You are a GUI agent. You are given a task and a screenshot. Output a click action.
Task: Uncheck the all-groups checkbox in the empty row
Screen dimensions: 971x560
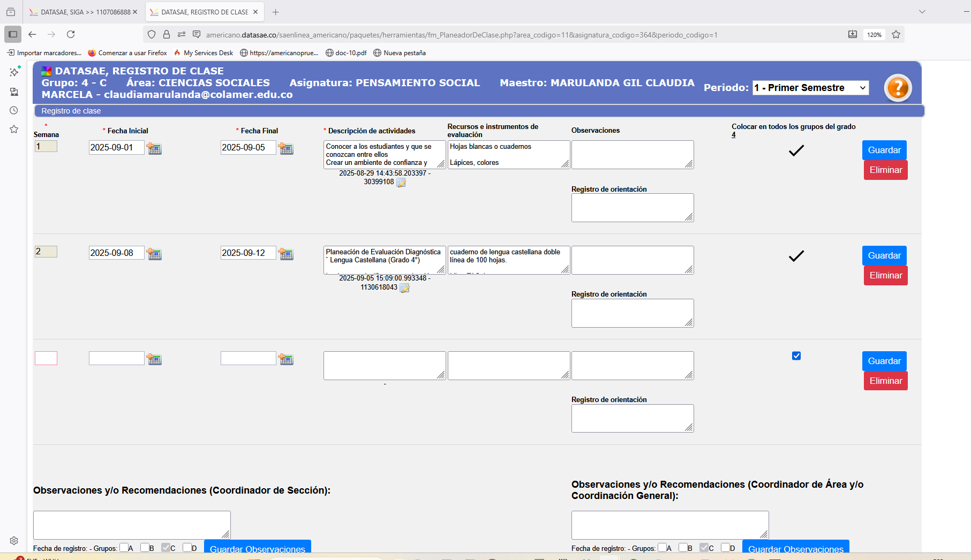[796, 356]
